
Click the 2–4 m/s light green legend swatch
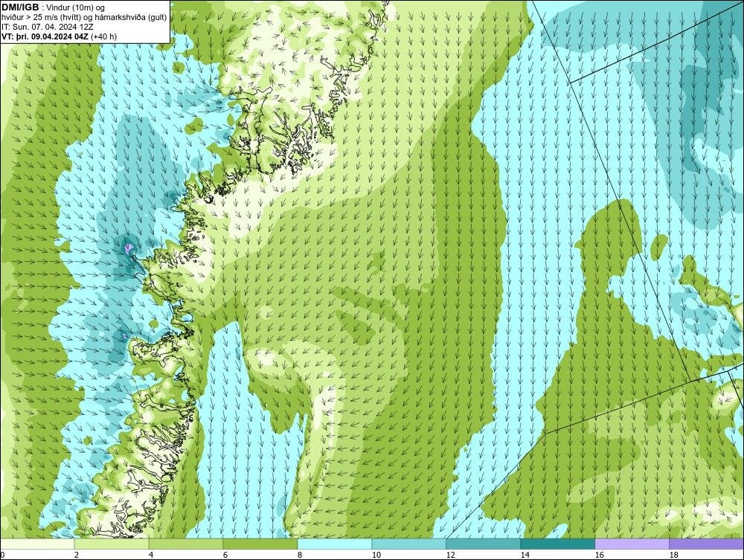tap(112, 544)
